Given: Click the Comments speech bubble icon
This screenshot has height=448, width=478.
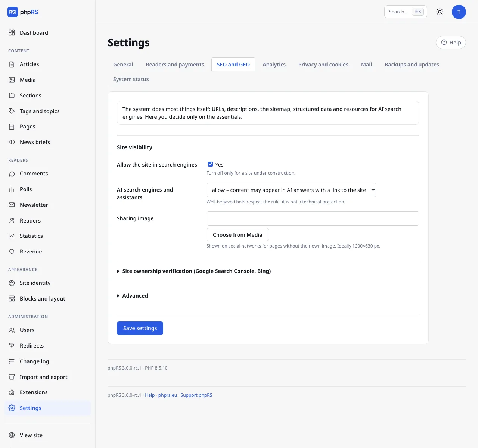Looking at the screenshot, I should pos(12,174).
